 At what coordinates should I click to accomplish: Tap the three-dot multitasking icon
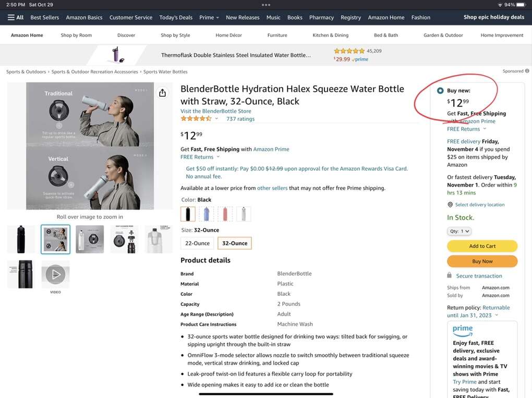(x=266, y=5)
